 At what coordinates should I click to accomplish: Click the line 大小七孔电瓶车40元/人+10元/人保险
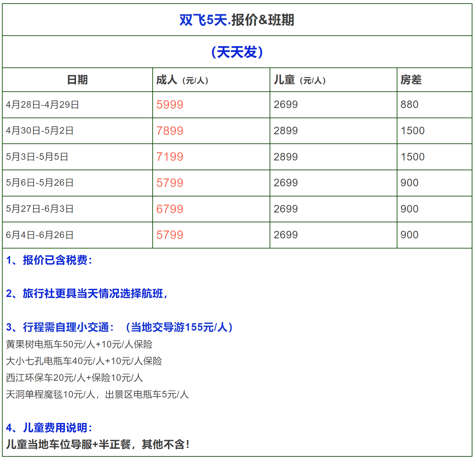[84, 361]
